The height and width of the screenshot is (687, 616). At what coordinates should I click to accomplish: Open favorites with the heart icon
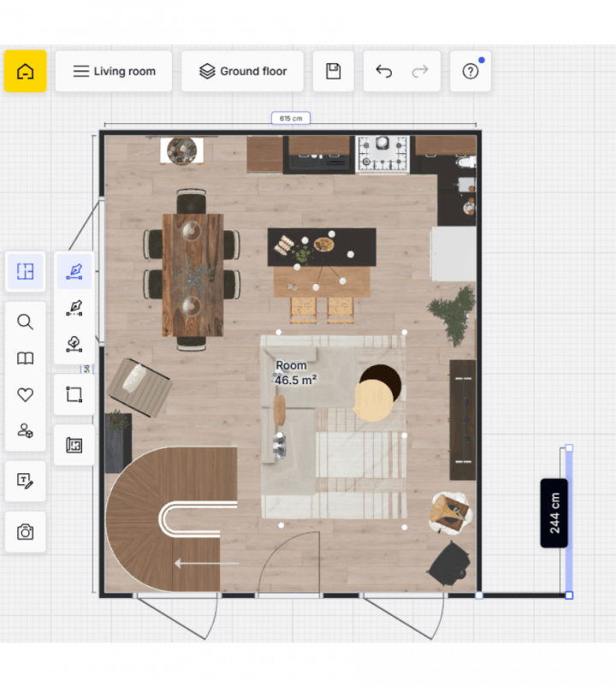pos(26,394)
